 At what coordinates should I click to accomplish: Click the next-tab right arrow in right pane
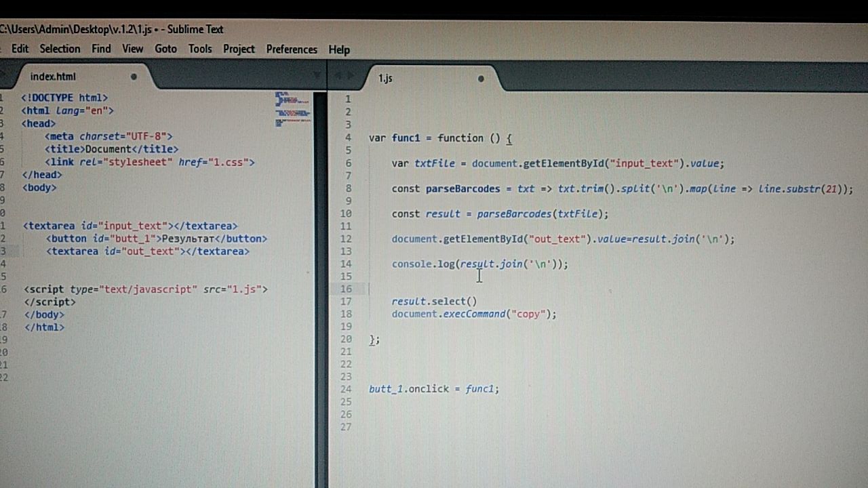pos(350,75)
